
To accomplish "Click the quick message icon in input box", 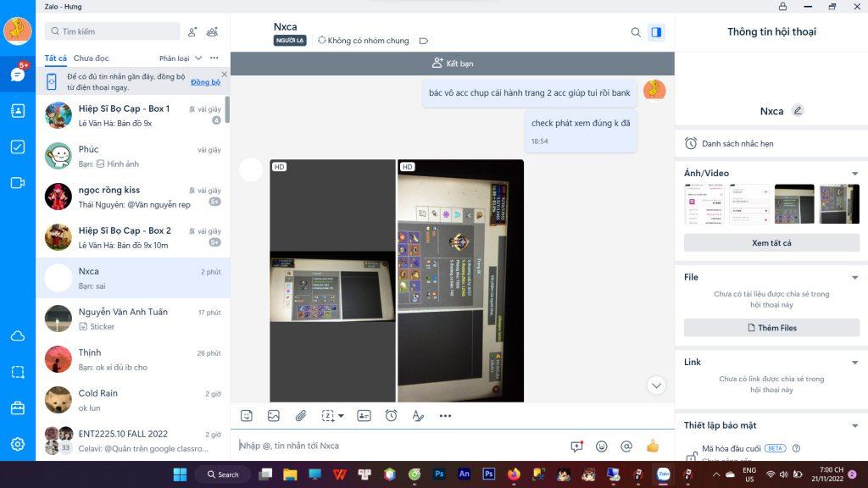I will click(x=576, y=446).
